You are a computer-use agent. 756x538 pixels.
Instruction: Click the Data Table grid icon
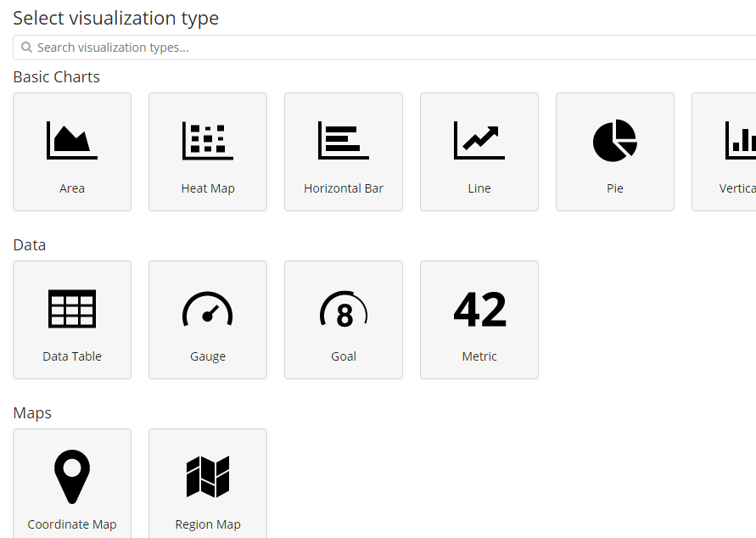pyautogui.click(x=72, y=309)
